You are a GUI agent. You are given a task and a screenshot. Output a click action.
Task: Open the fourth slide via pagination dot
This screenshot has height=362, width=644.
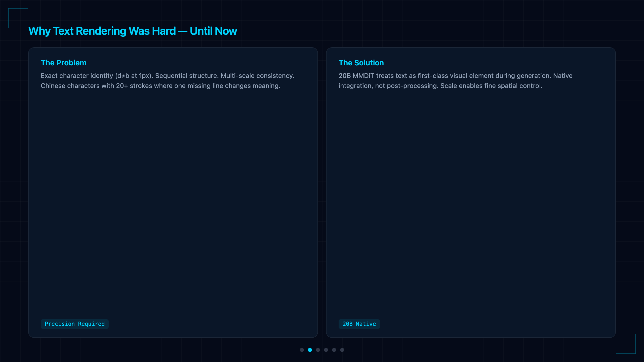click(x=326, y=350)
